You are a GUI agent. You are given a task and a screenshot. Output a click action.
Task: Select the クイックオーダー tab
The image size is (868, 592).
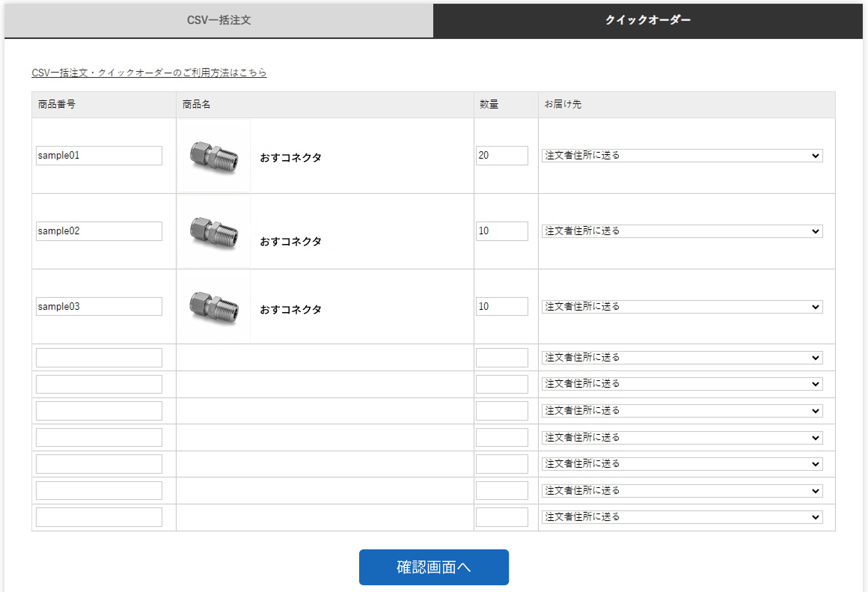(647, 20)
